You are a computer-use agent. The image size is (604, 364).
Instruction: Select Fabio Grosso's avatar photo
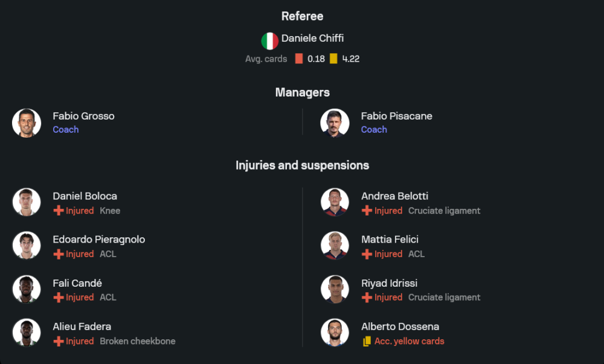[27, 123]
